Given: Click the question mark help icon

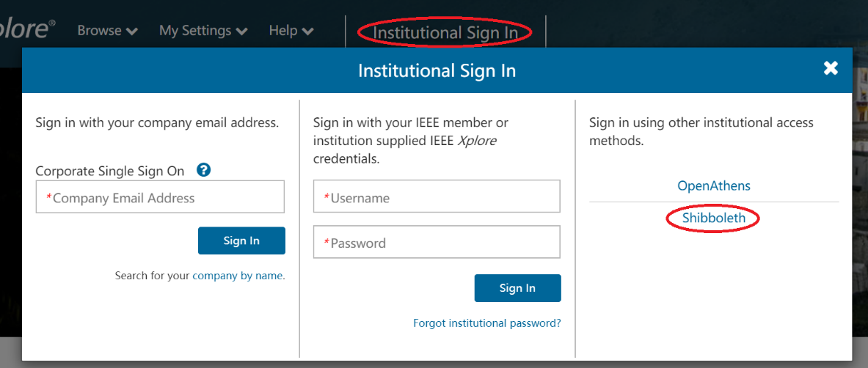Looking at the screenshot, I should (x=204, y=170).
